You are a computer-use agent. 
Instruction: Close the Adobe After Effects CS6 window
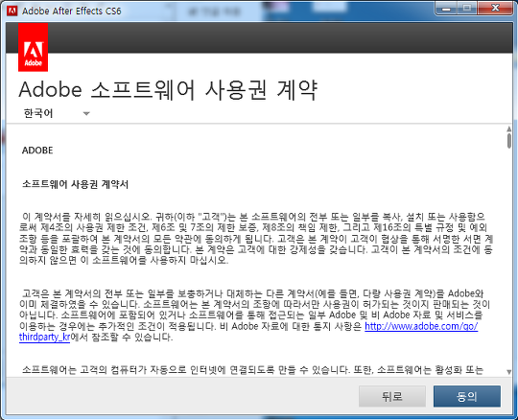(495, 9)
